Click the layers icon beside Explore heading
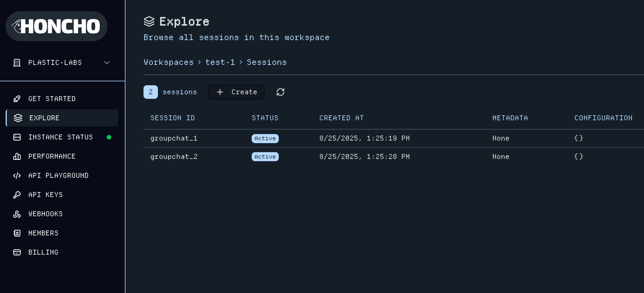Viewport: 644px width, 293px height. (149, 21)
